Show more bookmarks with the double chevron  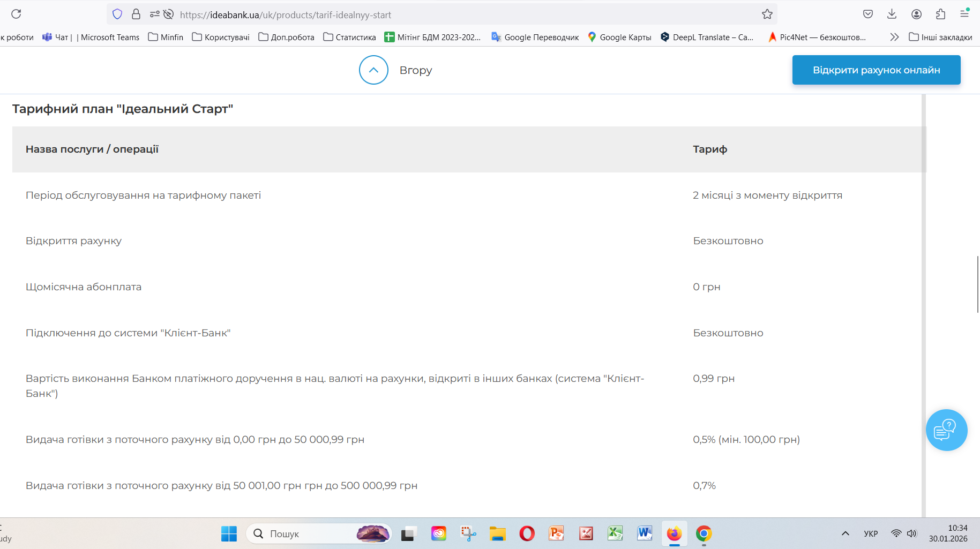(x=894, y=37)
